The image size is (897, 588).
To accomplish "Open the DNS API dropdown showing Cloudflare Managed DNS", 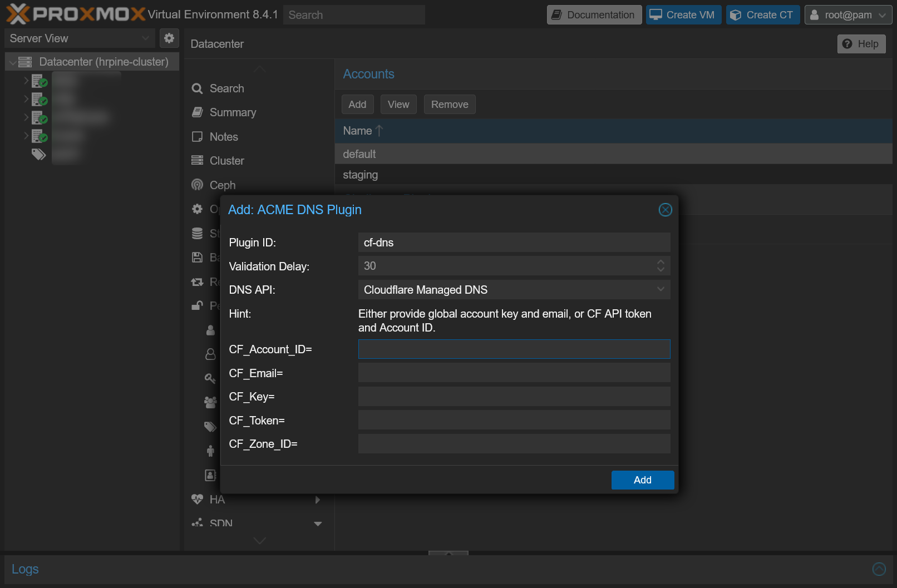I will point(660,289).
